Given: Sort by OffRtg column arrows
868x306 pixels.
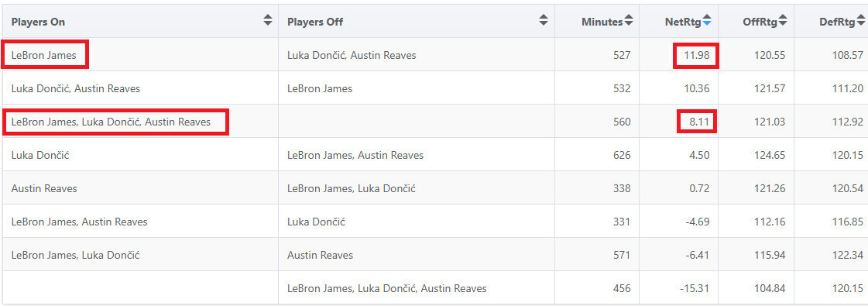Looking at the screenshot, I should (782, 22).
